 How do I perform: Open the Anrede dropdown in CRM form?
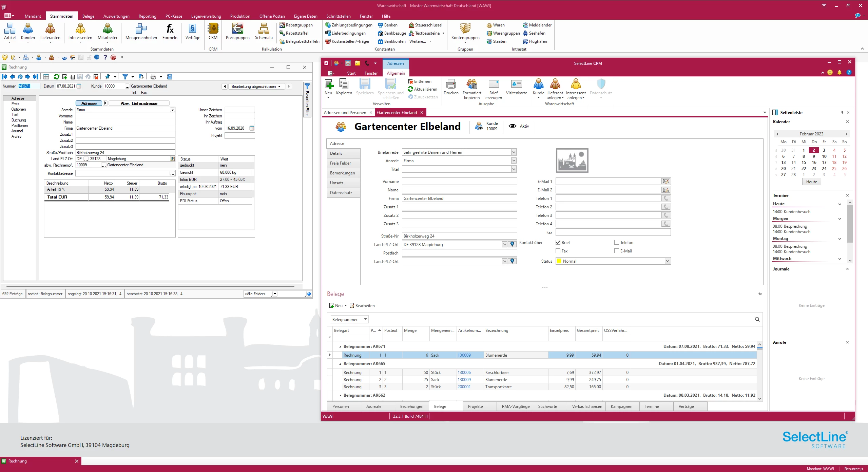pos(514,161)
